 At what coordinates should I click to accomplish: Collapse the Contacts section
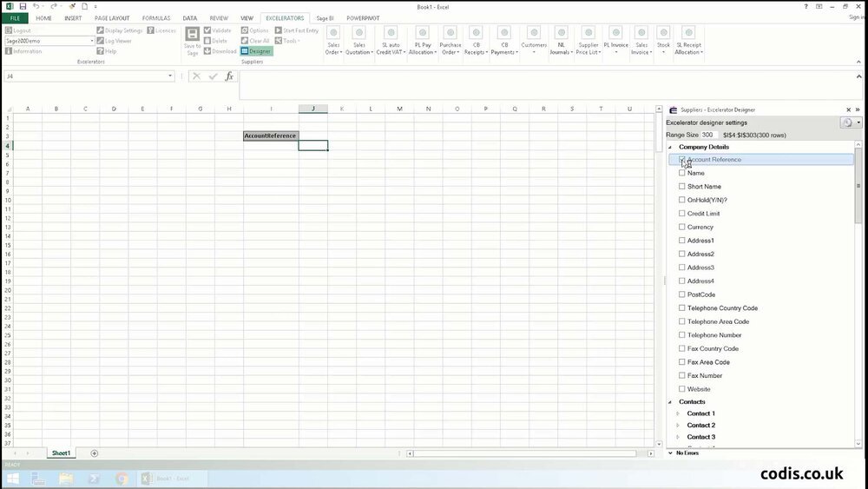pyautogui.click(x=670, y=402)
